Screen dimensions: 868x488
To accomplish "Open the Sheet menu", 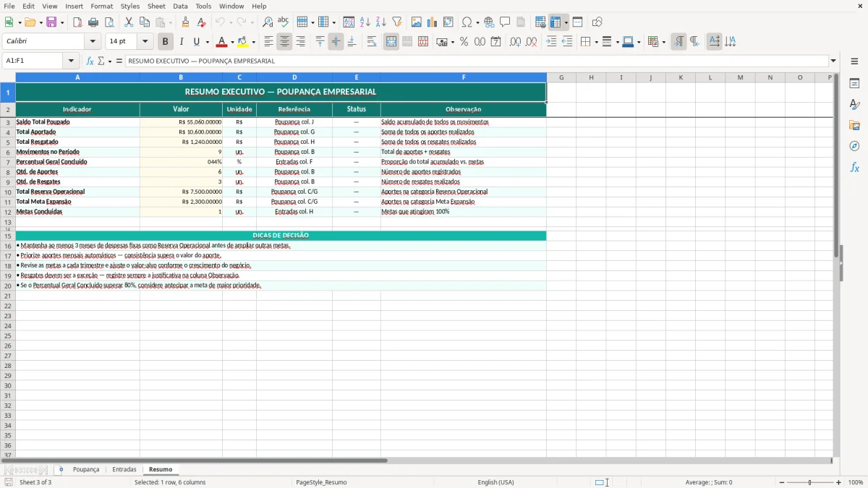I will click(156, 6).
